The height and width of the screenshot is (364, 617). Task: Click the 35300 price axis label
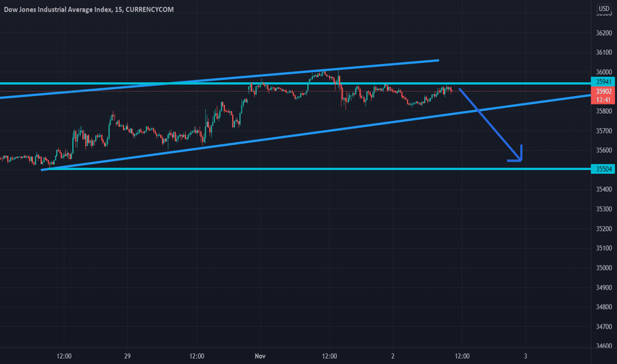(x=604, y=209)
